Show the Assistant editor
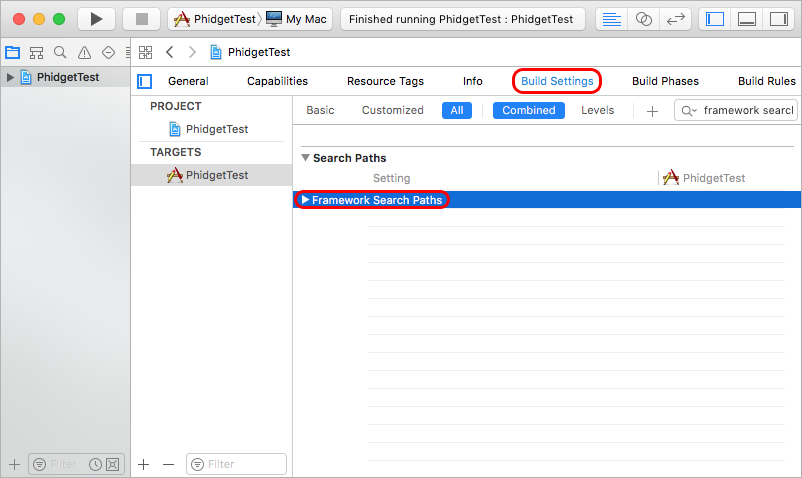 645,19
